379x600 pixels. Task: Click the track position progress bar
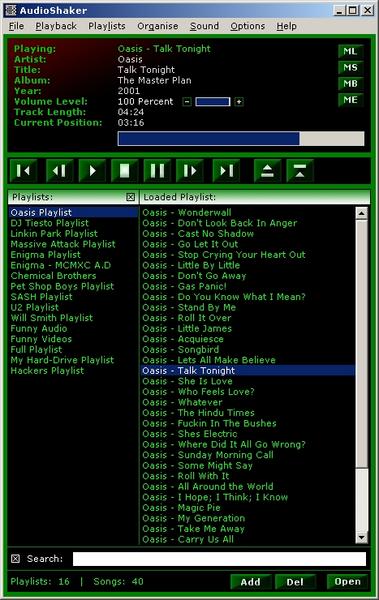241,139
